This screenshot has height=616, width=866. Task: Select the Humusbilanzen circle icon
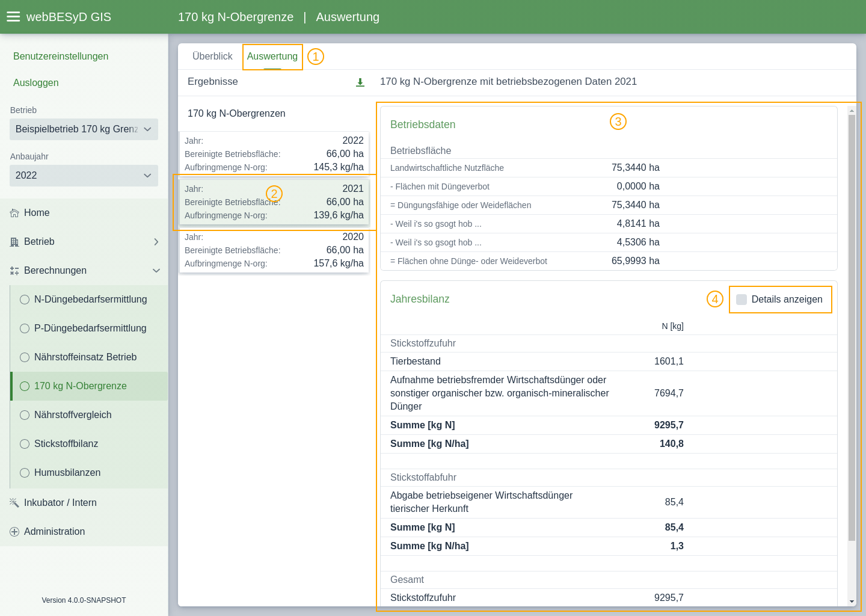point(25,473)
